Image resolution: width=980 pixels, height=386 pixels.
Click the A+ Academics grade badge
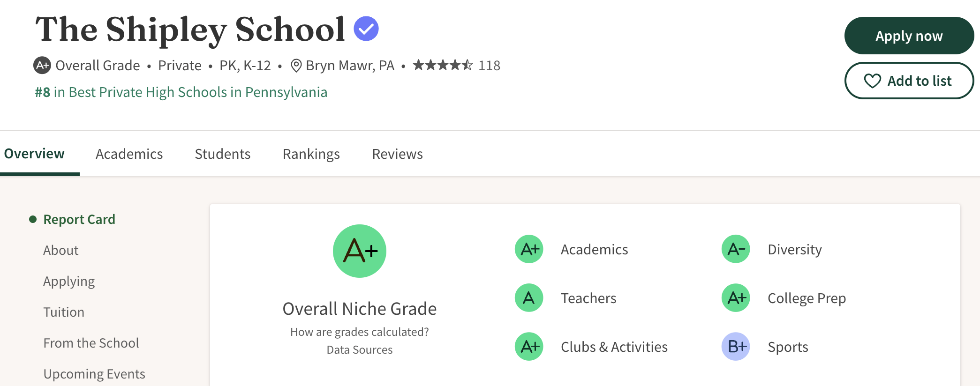529,249
